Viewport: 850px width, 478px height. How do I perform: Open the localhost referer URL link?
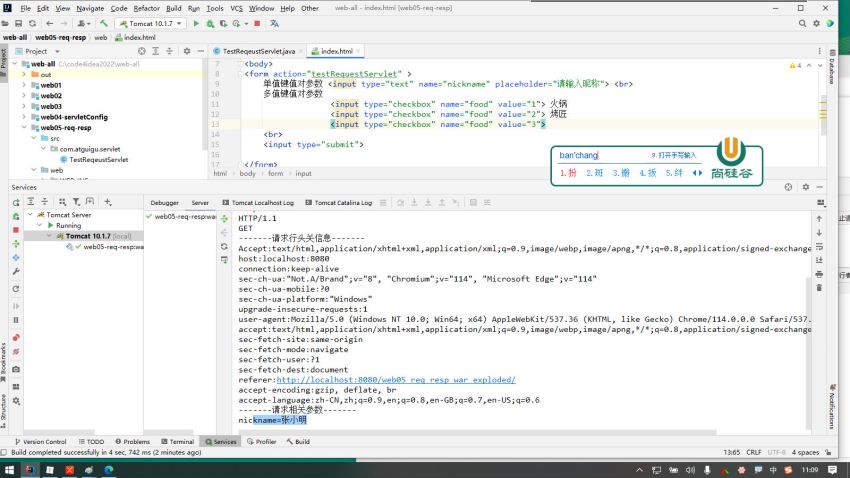click(395, 380)
